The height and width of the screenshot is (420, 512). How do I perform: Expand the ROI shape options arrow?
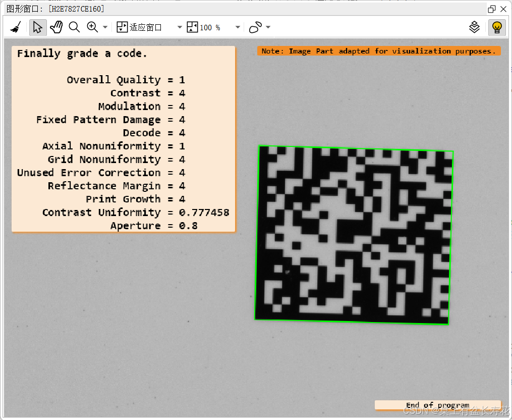268,27
